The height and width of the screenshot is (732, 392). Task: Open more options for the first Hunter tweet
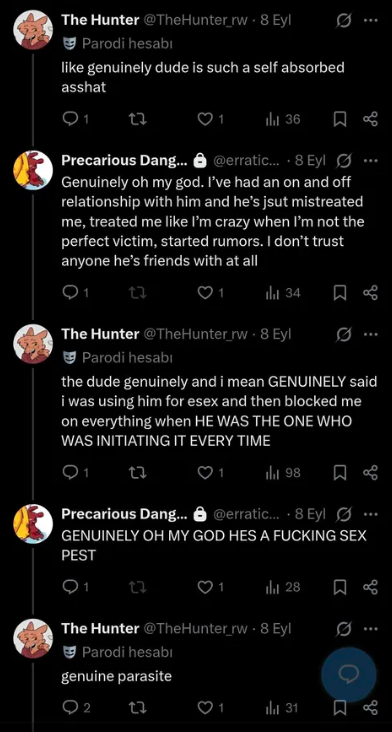[370, 20]
